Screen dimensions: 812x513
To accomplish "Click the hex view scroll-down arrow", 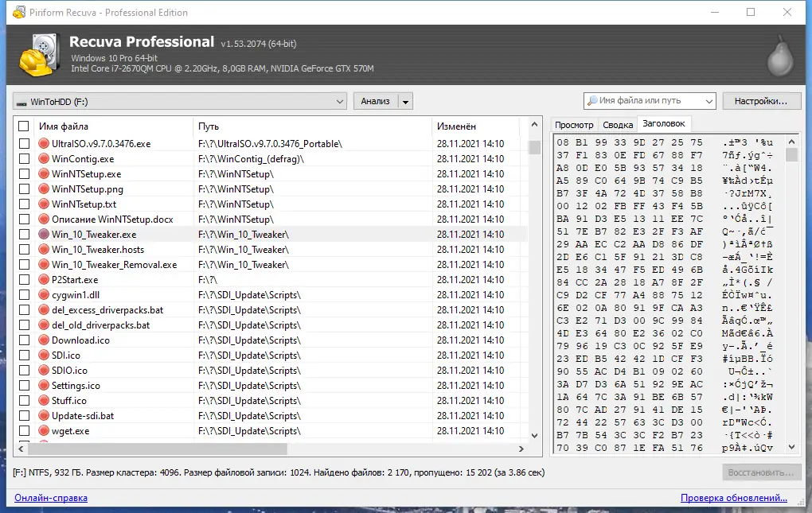I will [791, 447].
